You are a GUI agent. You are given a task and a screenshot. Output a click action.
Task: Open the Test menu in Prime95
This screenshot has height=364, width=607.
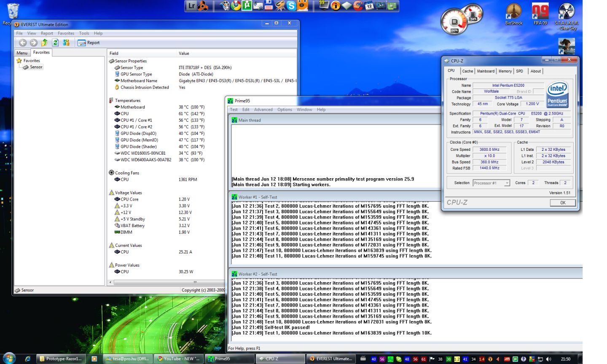(x=234, y=110)
